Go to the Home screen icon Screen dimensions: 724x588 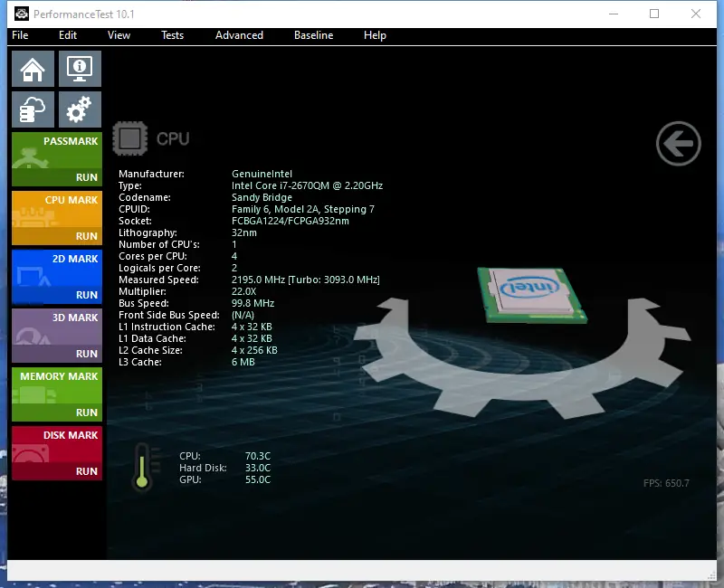pos(33,69)
